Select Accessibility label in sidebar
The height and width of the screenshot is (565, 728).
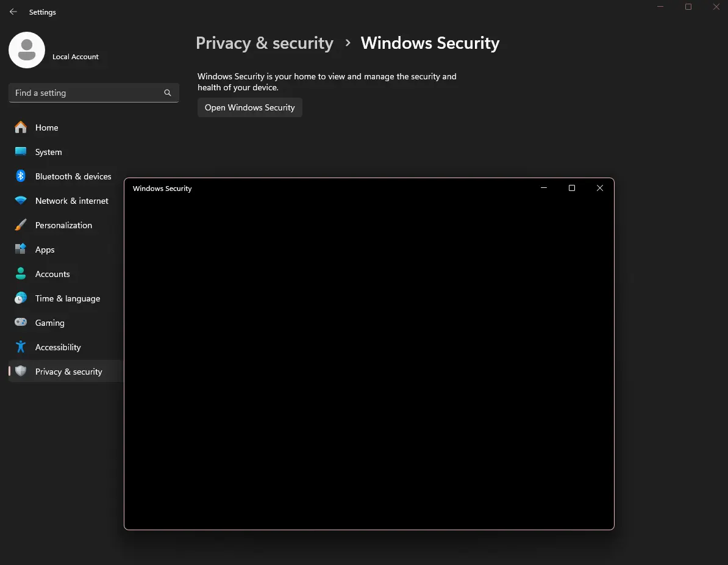click(x=58, y=347)
